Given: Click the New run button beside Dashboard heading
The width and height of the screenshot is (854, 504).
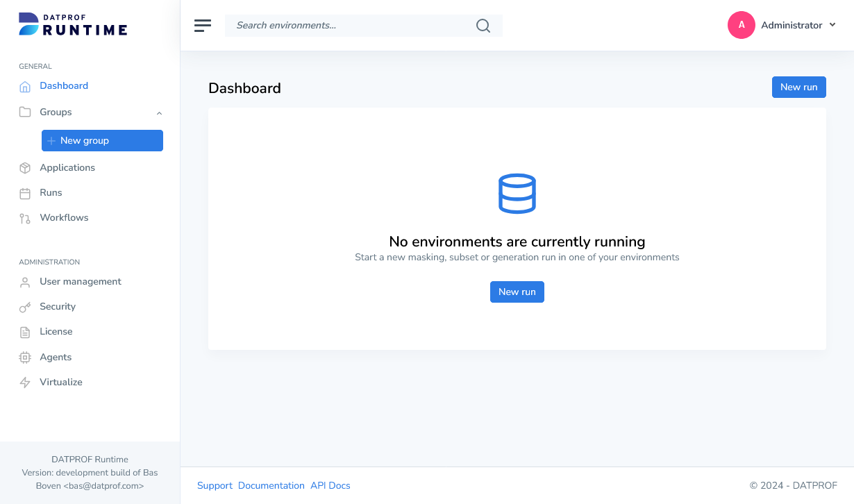Looking at the screenshot, I should pyautogui.click(x=799, y=87).
